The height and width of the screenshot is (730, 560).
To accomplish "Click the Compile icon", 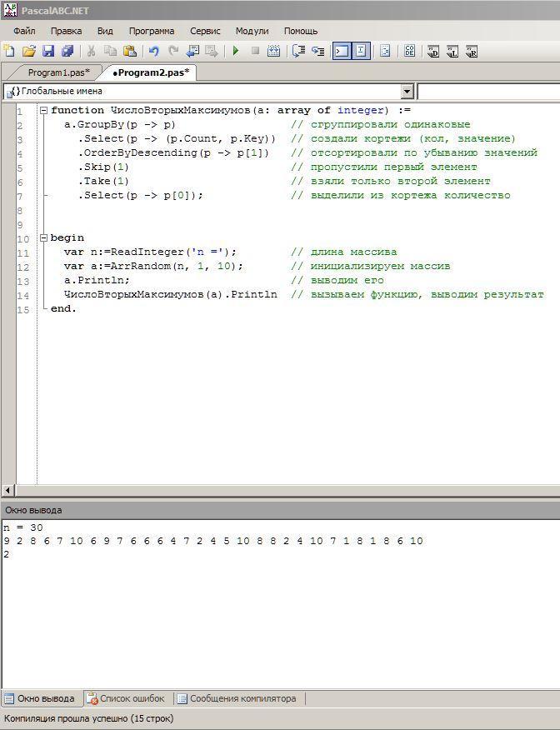I will (x=274, y=51).
